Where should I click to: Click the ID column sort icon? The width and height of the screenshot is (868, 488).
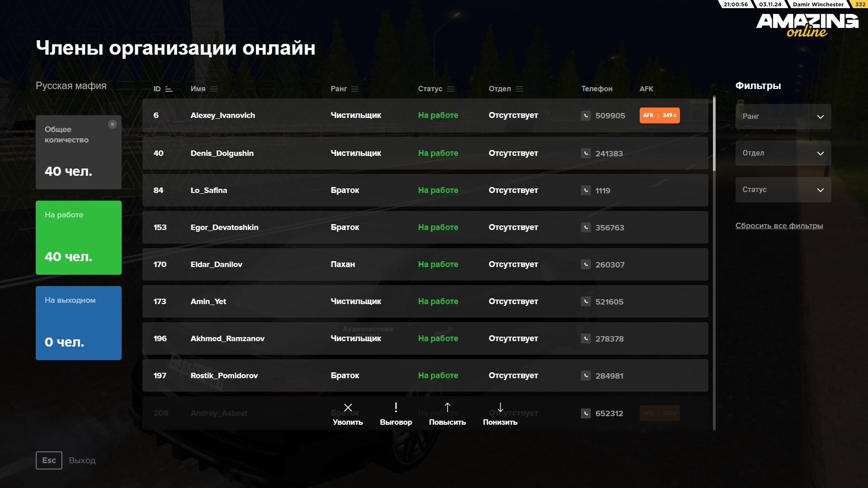pyautogui.click(x=169, y=89)
